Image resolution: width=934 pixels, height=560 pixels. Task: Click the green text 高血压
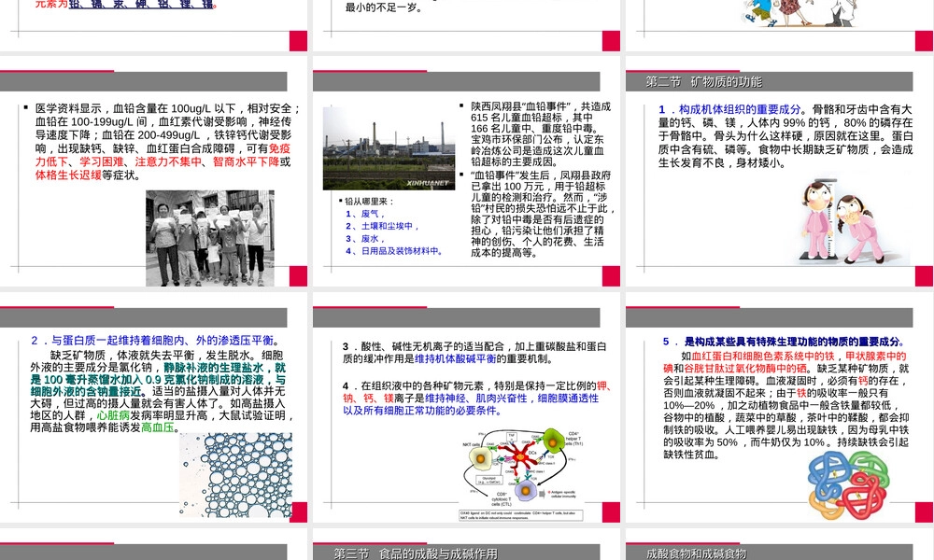[158, 427]
